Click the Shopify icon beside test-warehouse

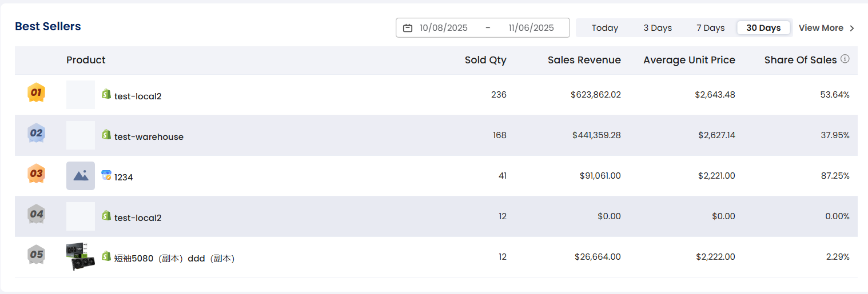click(106, 135)
